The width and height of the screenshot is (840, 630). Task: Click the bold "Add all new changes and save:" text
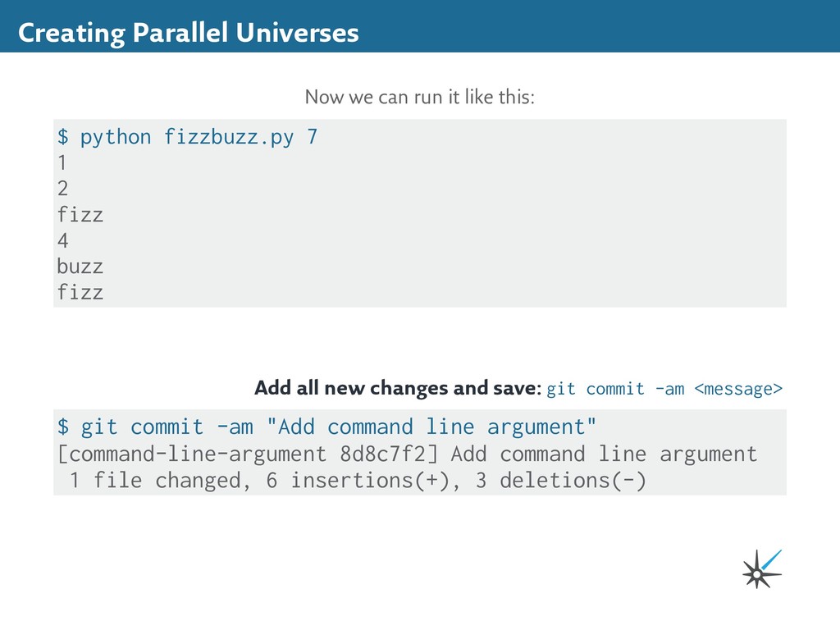coord(398,388)
